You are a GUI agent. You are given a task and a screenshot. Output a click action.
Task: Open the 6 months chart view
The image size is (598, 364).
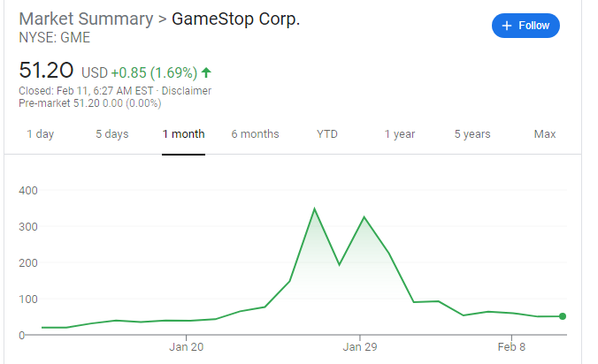coord(255,134)
